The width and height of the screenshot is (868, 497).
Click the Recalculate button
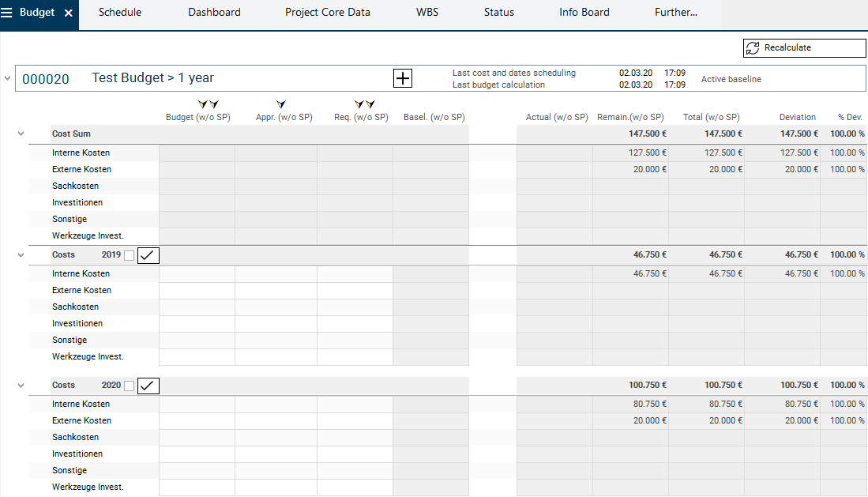click(x=804, y=48)
